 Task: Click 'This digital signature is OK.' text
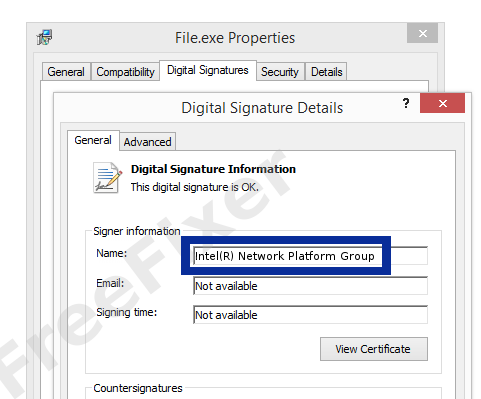click(x=195, y=187)
